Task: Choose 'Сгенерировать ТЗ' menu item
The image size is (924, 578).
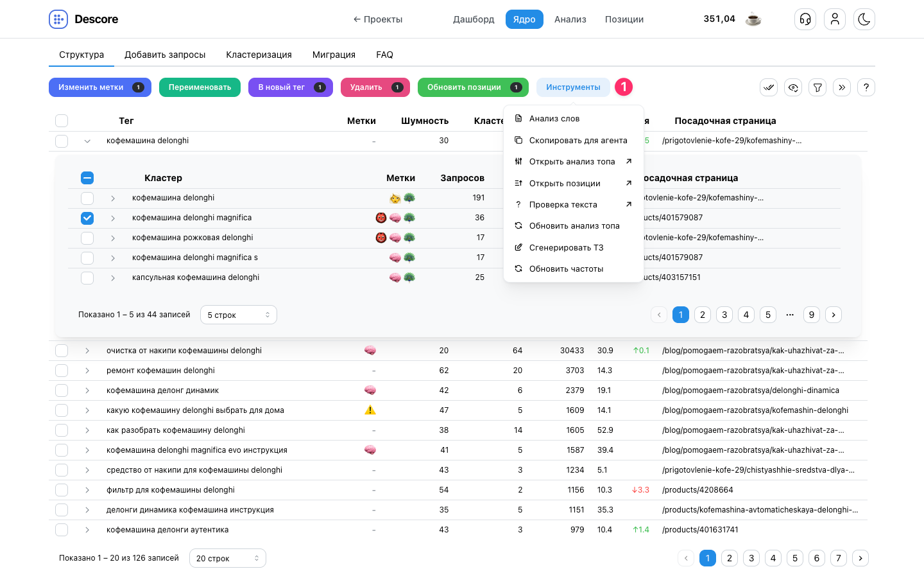Action: pos(574,247)
